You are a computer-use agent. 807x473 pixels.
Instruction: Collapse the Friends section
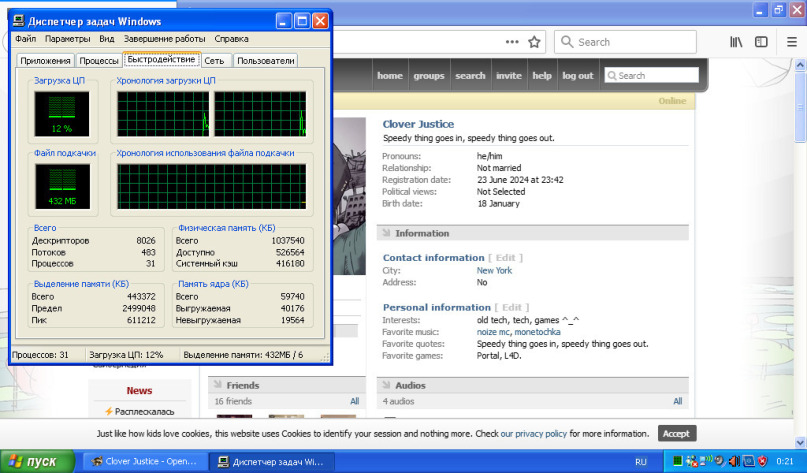[217, 385]
